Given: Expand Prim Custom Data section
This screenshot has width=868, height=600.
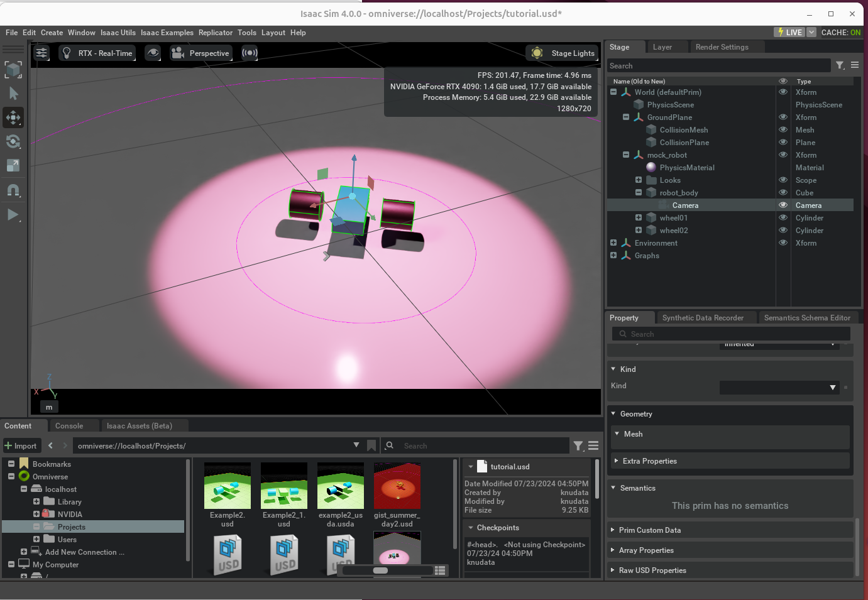Looking at the screenshot, I should click(x=729, y=530).
